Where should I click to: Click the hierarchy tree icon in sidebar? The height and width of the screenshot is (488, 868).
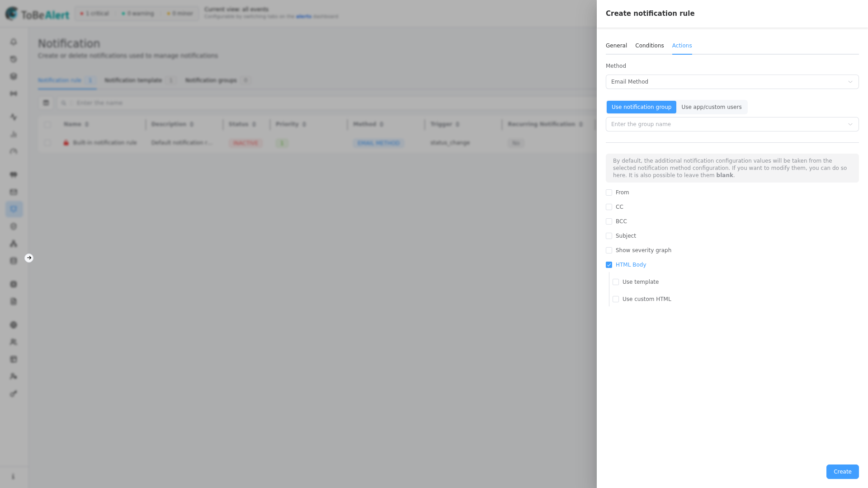[14, 244]
